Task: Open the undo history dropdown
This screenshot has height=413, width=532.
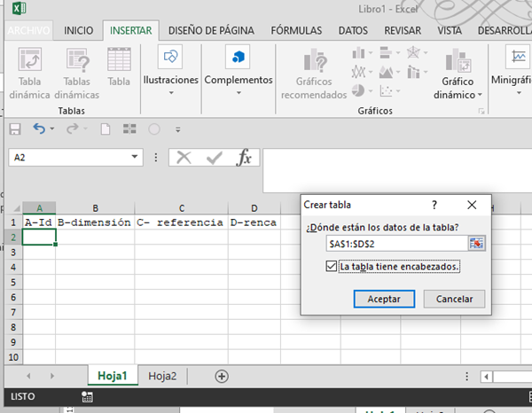Action: (52, 129)
